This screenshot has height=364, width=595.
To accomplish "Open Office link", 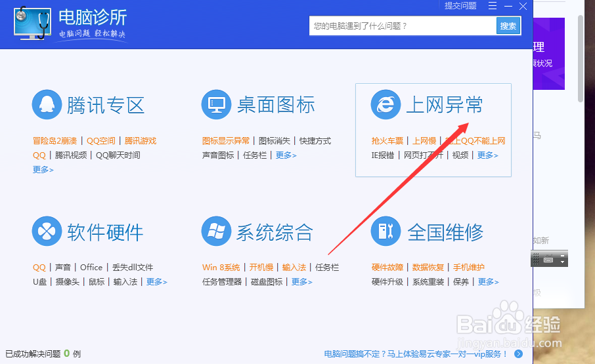I will coord(91,268).
